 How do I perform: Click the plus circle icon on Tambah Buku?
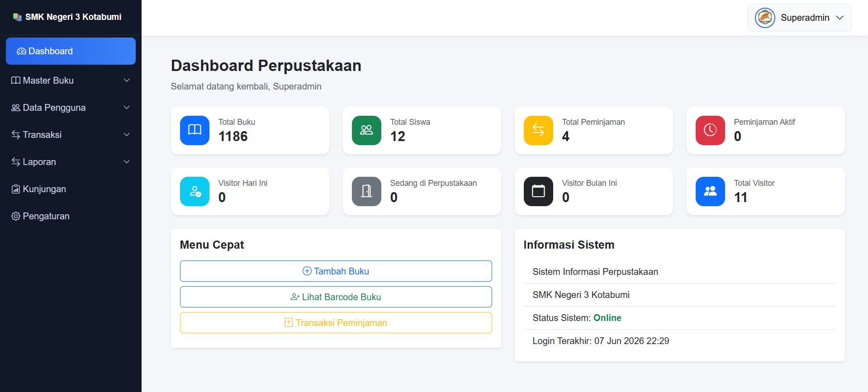tap(307, 271)
